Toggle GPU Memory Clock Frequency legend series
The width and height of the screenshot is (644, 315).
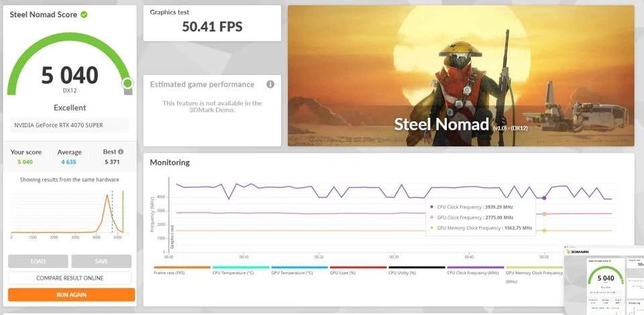click(x=534, y=275)
